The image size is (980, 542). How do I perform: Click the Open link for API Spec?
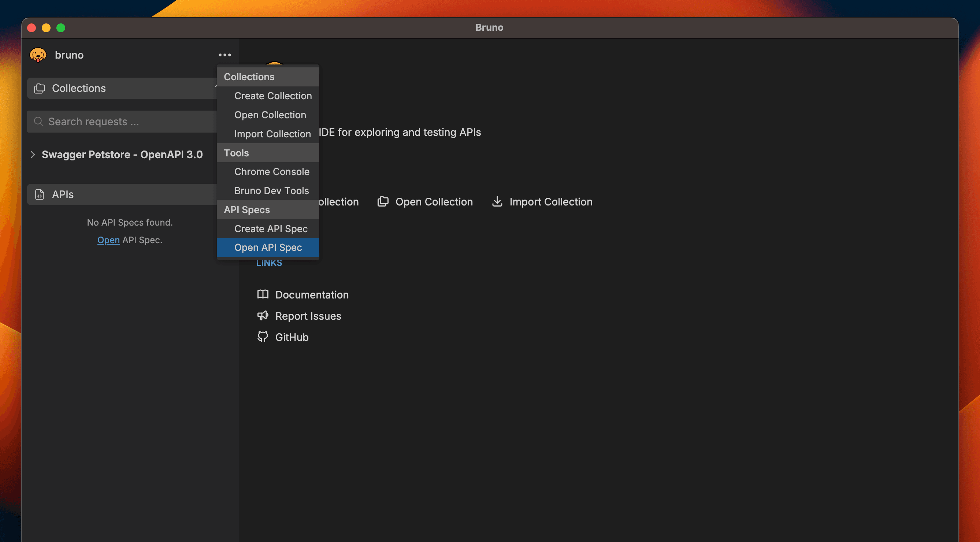point(108,240)
